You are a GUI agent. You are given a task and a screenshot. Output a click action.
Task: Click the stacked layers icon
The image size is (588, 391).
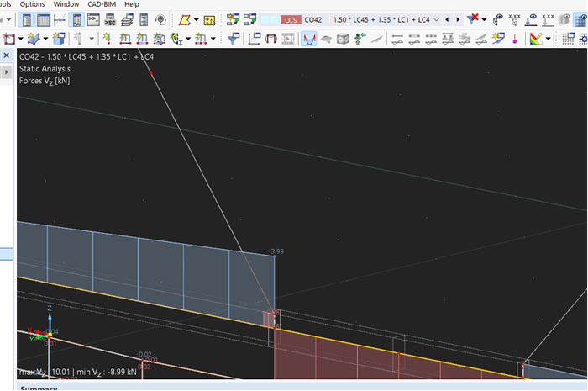(127, 20)
